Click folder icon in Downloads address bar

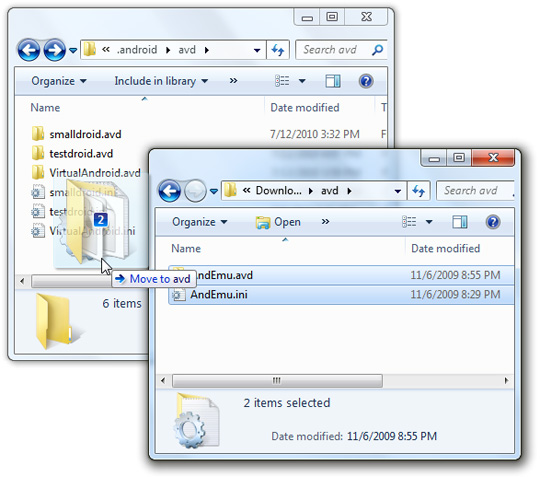[230, 190]
